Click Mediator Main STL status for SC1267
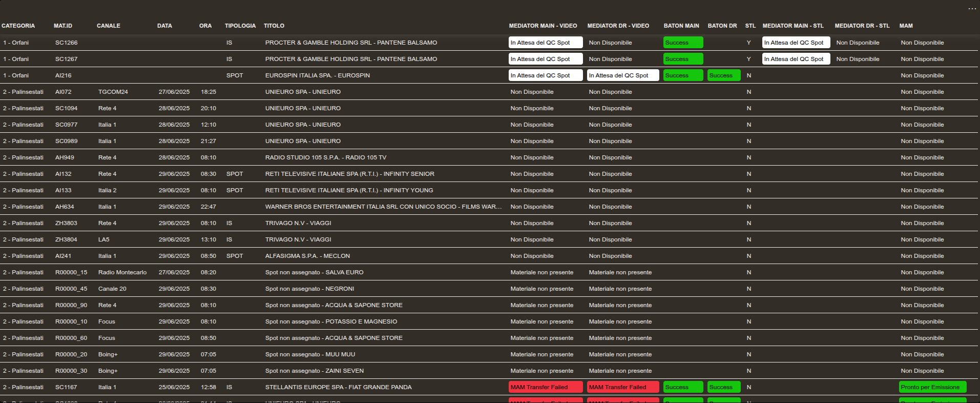Viewport: 980px width, 403px height. coord(796,59)
